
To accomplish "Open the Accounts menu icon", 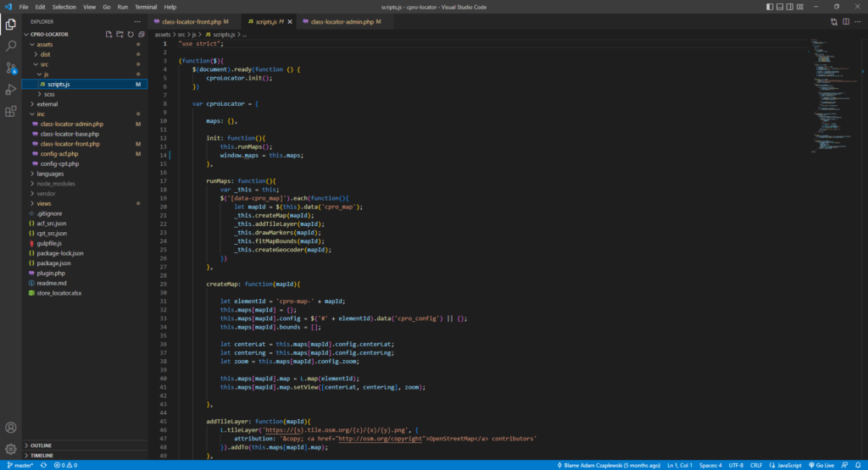I will pyautogui.click(x=10, y=428).
